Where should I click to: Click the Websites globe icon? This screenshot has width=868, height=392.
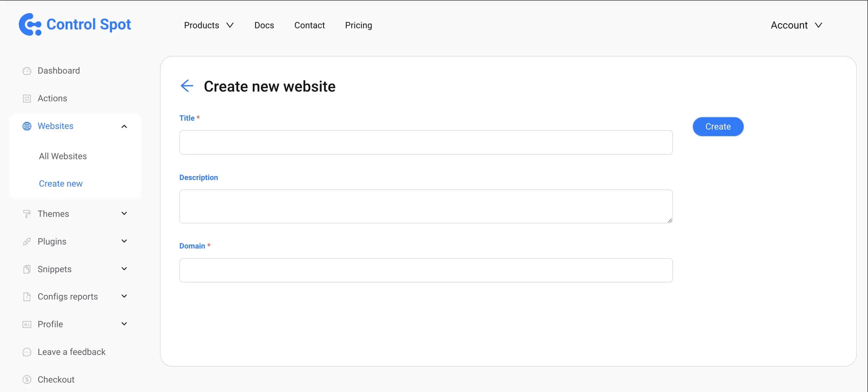27,126
